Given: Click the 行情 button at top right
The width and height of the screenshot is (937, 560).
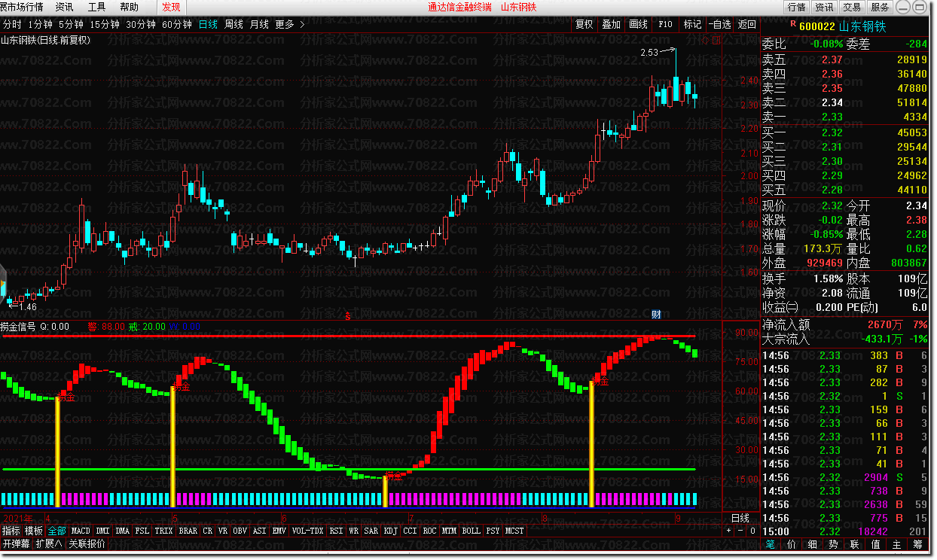Looking at the screenshot, I should coord(797,7).
